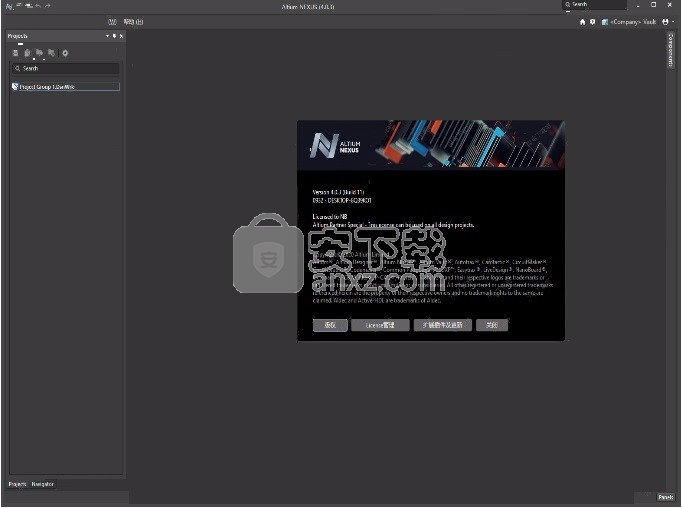
Task: Click the first button in About dialog
Action: coord(330,325)
